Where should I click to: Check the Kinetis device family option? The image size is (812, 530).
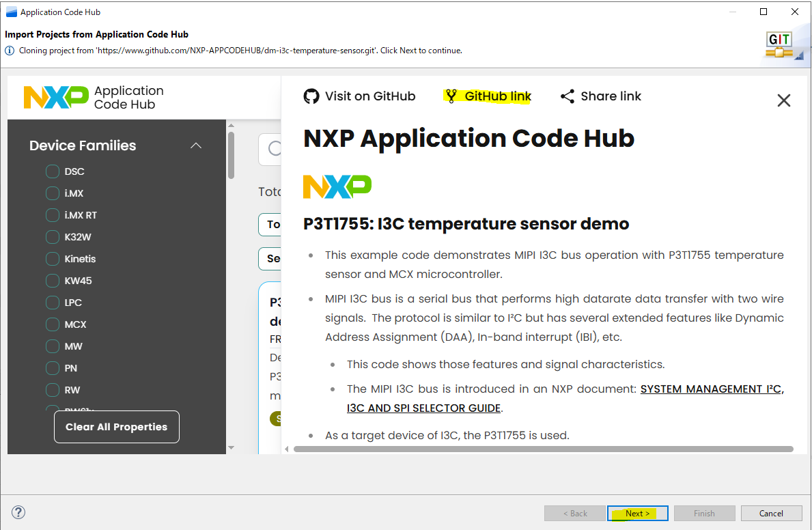click(x=53, y=259)
